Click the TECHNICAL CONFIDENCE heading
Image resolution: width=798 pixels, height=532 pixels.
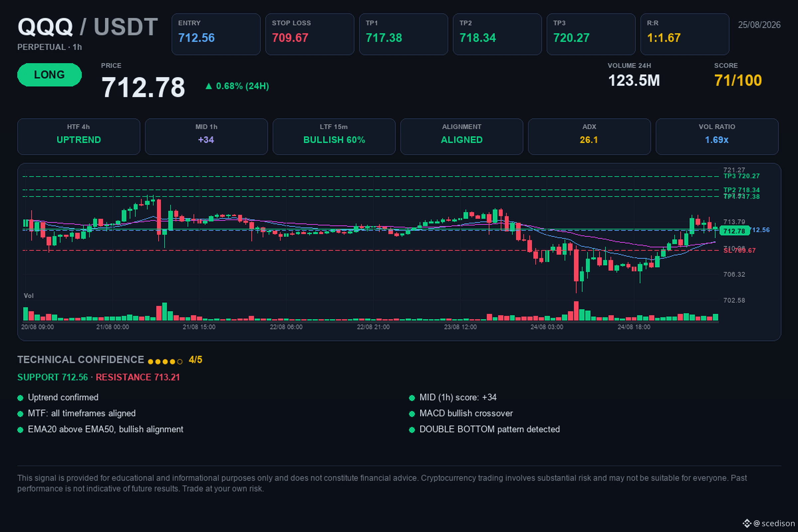coord(81,360)
